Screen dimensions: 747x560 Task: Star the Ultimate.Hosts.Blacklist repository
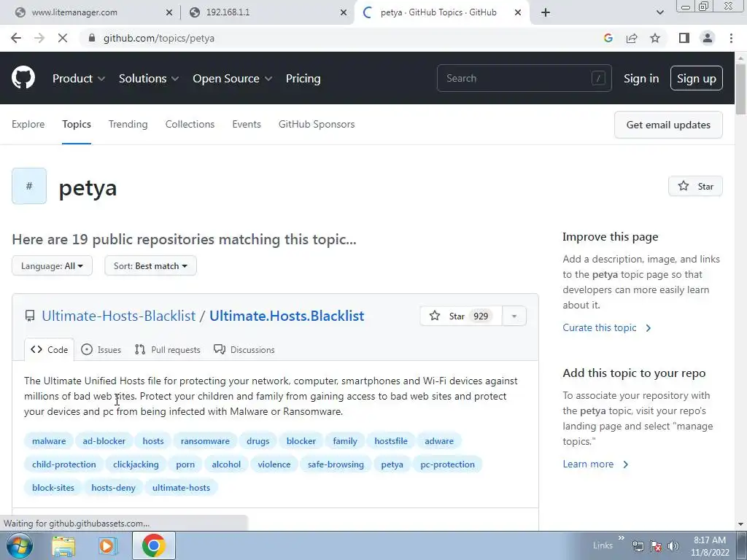coord(461,316)
